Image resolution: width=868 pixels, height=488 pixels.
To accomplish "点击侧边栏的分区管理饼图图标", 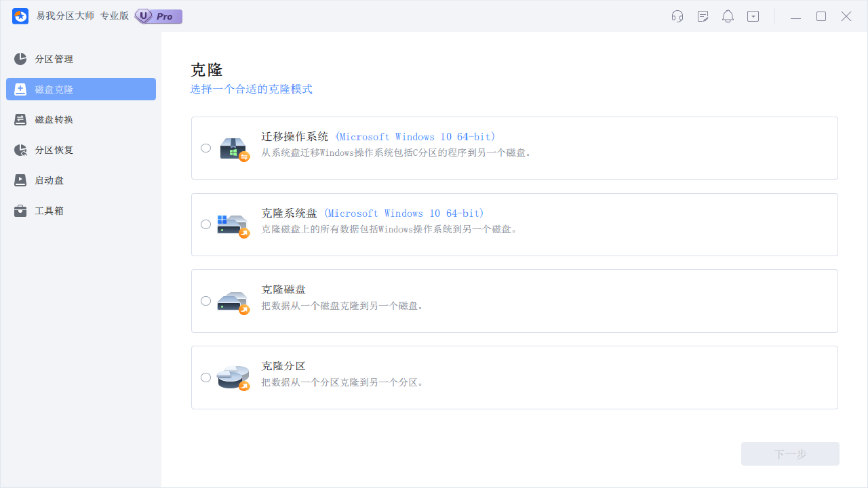I will (20, 59).
